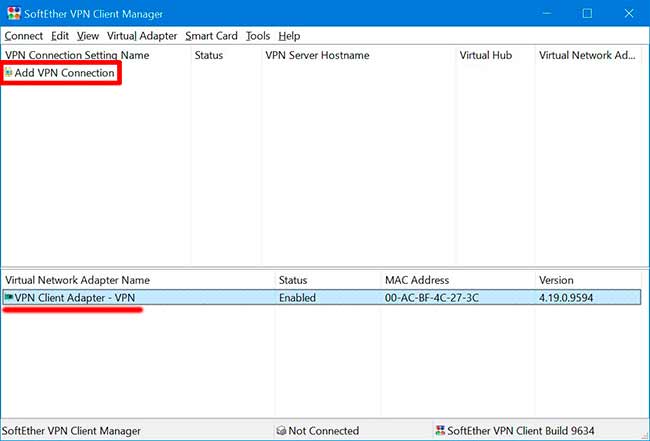Click SoftEther VPN Client Build 9634 text
The image size is (650, 441).
pos(521,431)
